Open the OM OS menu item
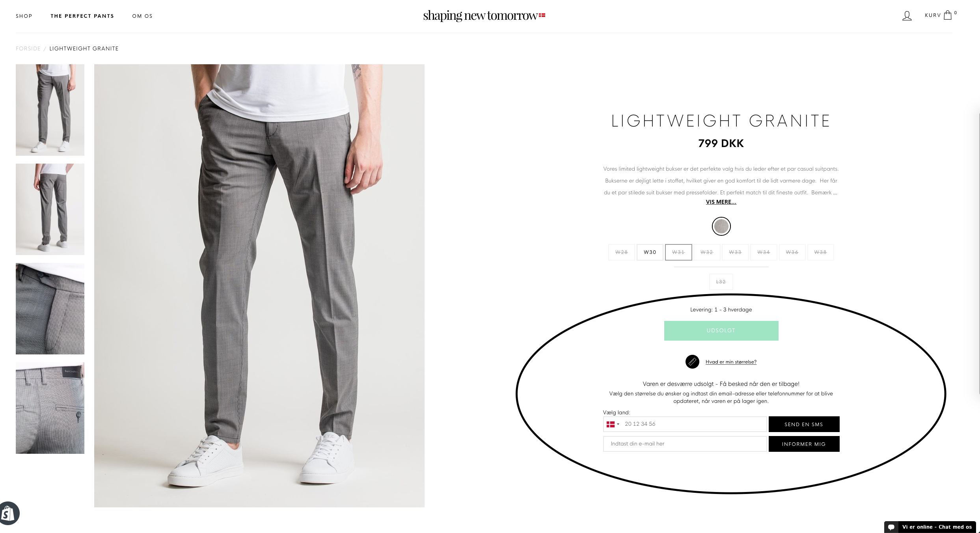This screenshot has height=533, width=980. (142, 16)
